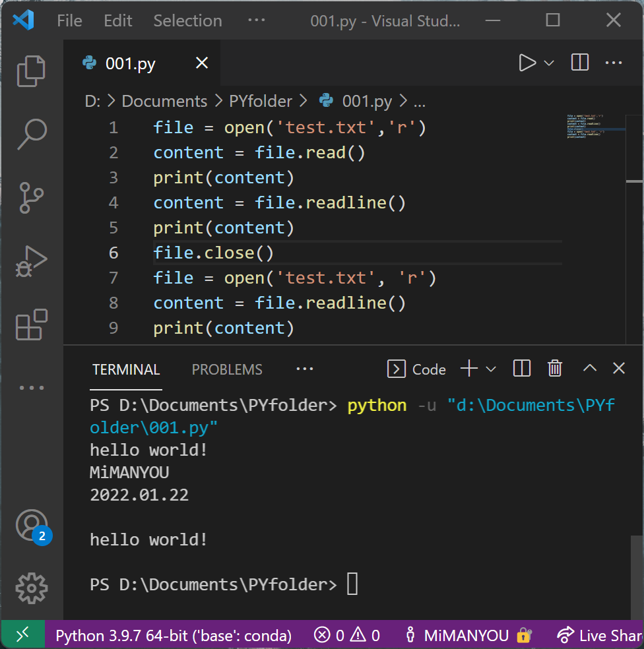Click the Accounts icon with badge
This screenshot has width=644, height=649.
[x=31, y=526]
